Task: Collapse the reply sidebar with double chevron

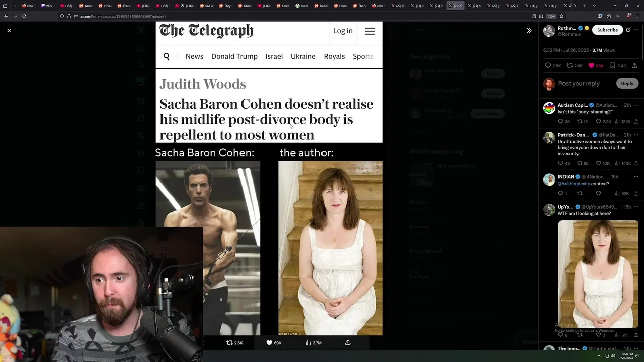Action: click(x=529, y=31)
